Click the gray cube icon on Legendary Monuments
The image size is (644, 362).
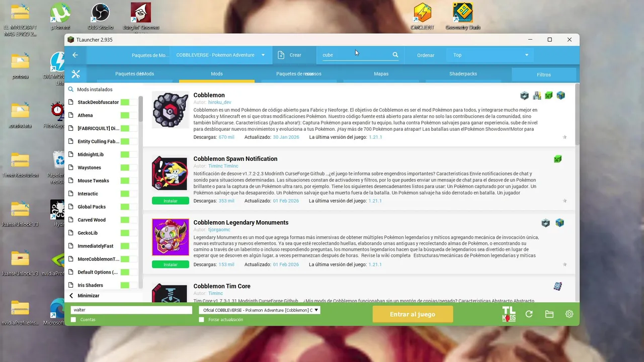point(545,223)
